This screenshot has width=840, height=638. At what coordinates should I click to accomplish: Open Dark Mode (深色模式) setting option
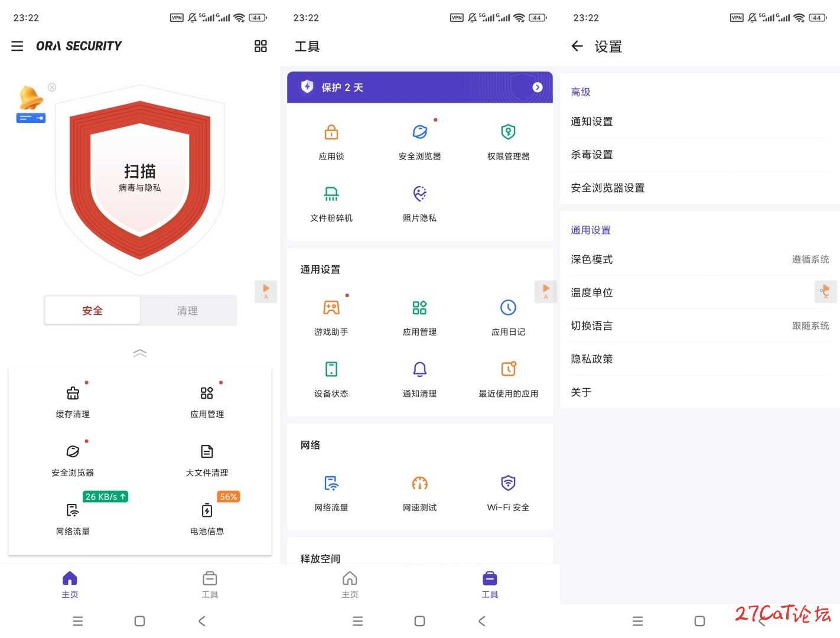click(x=699, y=259)
